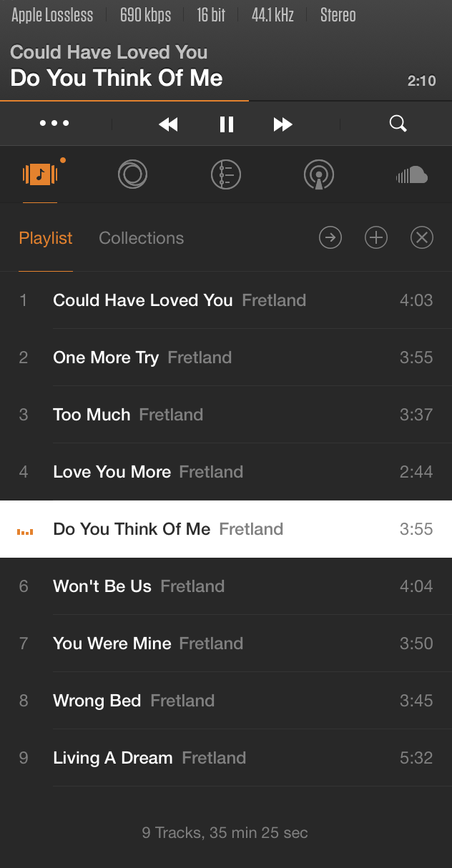This screenshot has height=868, width=452.
Task: Click the circled arrow playlist button
Action: [330, 237]
